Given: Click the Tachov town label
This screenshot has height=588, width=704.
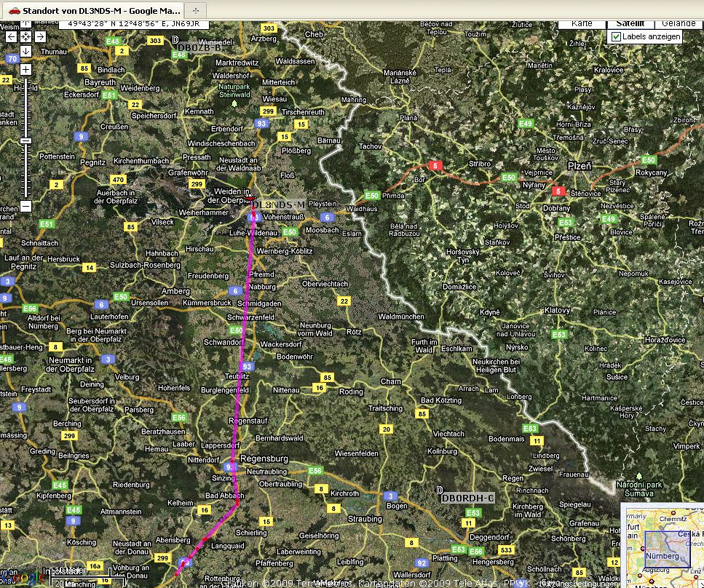Looking at the screenshot, I should pyautogui.click(x=371, y=146).
